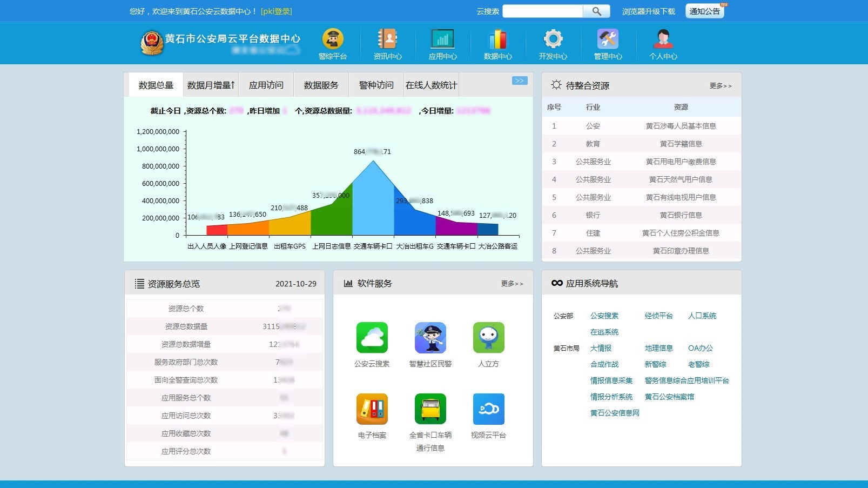Switch to the 在线人数统计 tab

[431, 85]
